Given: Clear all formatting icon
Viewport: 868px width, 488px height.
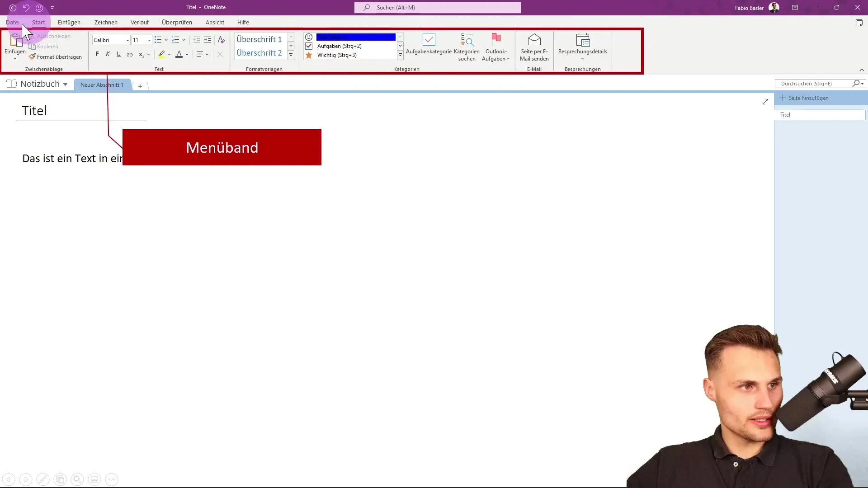Looking at the screenshot, I should (x=221, y=40).
